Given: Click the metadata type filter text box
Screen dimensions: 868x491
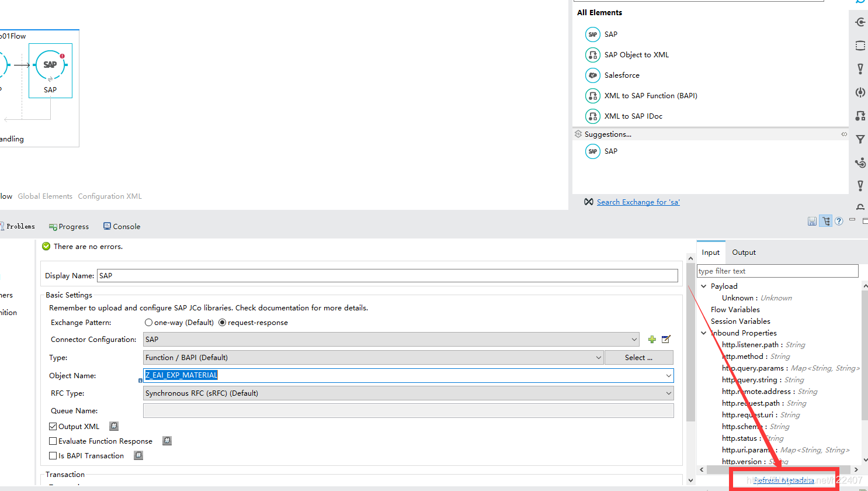Looking at the screenshot, I should point(777,271).
